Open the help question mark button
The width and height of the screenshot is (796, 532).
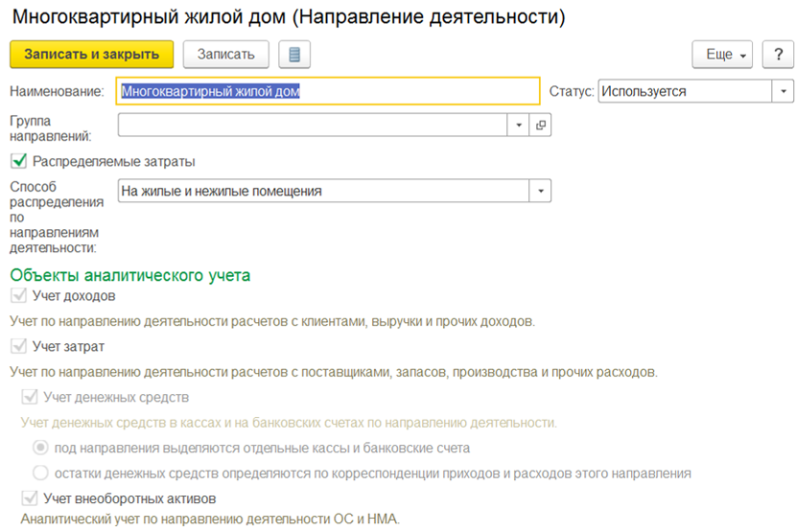point(778,55)
